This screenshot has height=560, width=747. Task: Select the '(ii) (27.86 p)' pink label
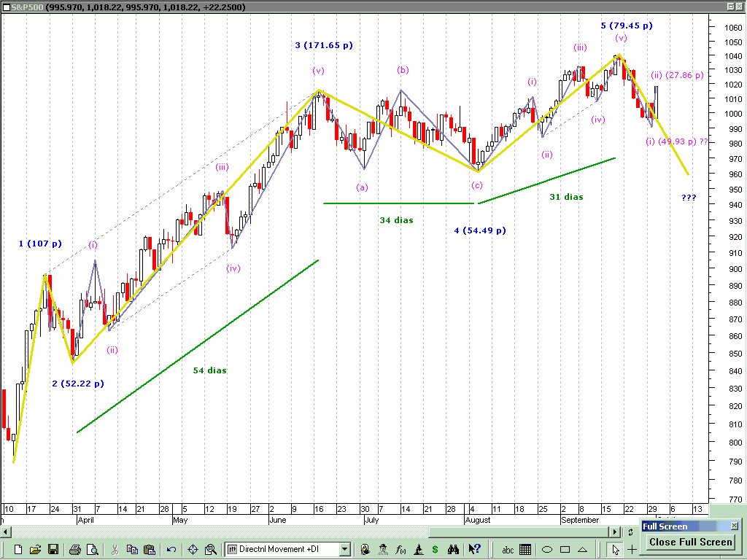click(678, 75)
